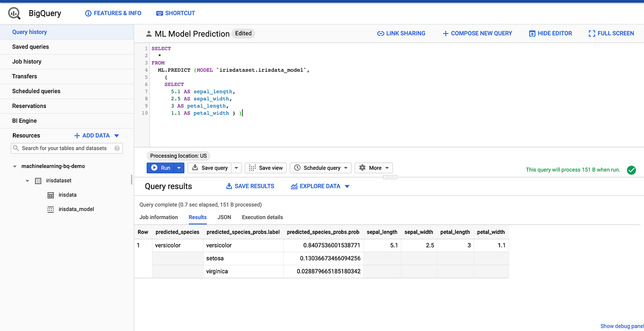
Task: Click the SHORTCUT icon in the header
Action: point(159,13)
